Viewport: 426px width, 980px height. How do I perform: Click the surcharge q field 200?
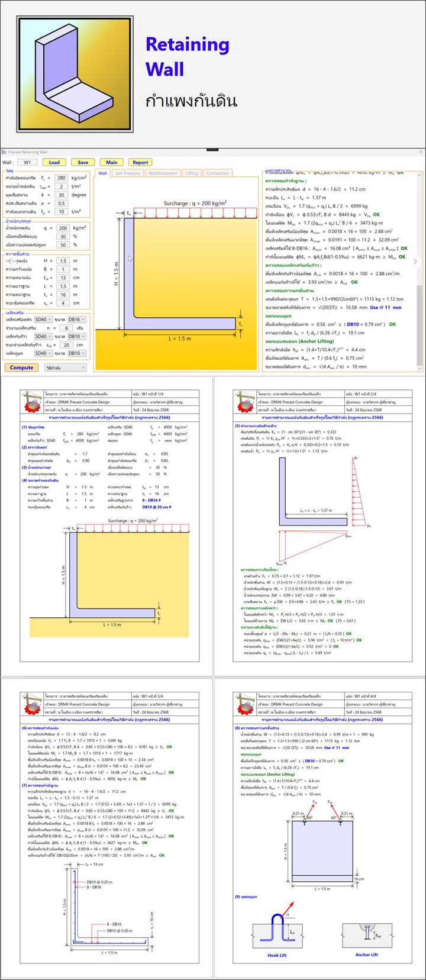pos(63,228)
